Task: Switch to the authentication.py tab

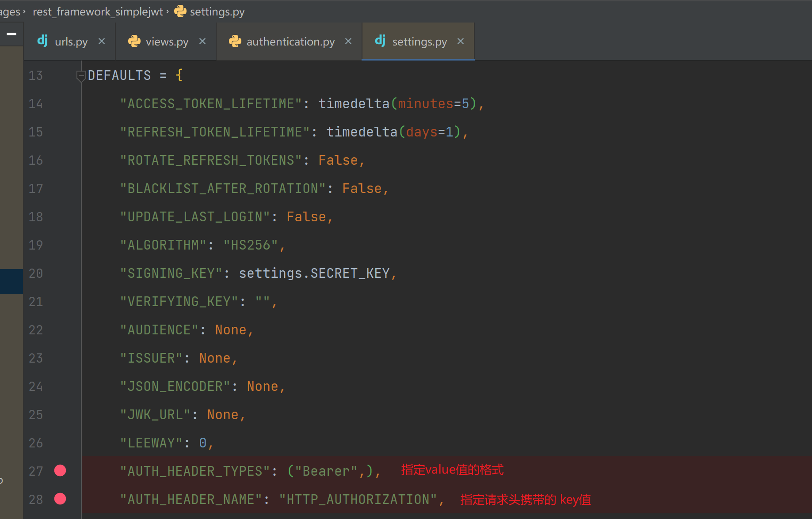Action: [290, 42]
